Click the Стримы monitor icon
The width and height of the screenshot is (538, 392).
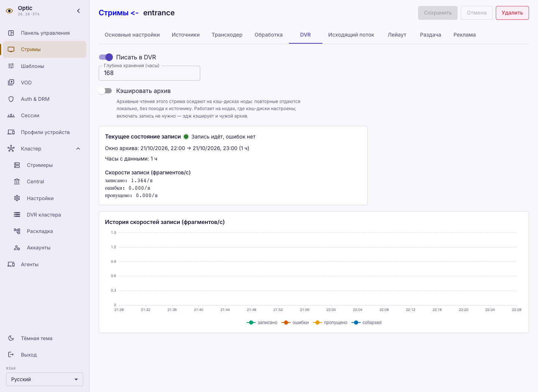pyautogui.click(x=11, y=49)
